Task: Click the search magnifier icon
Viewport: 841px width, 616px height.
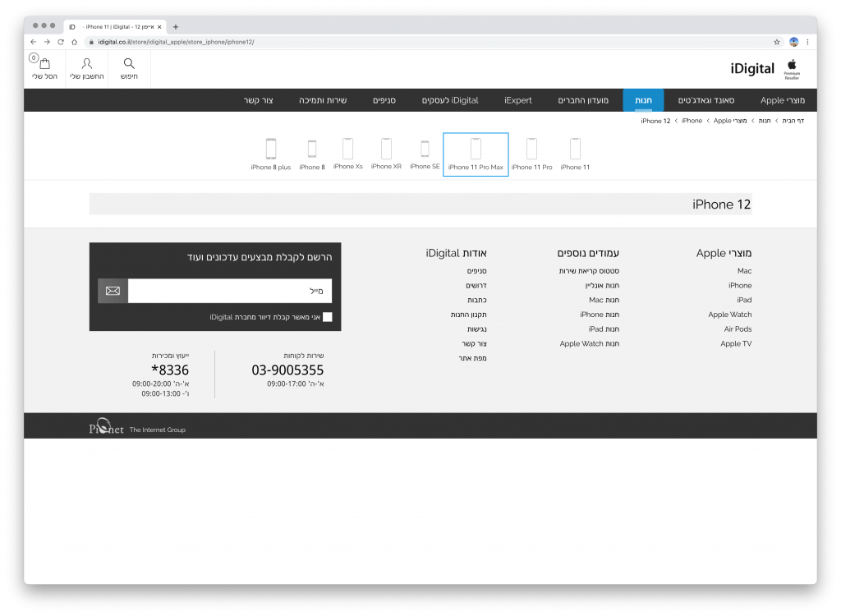Action: point(129,64)
